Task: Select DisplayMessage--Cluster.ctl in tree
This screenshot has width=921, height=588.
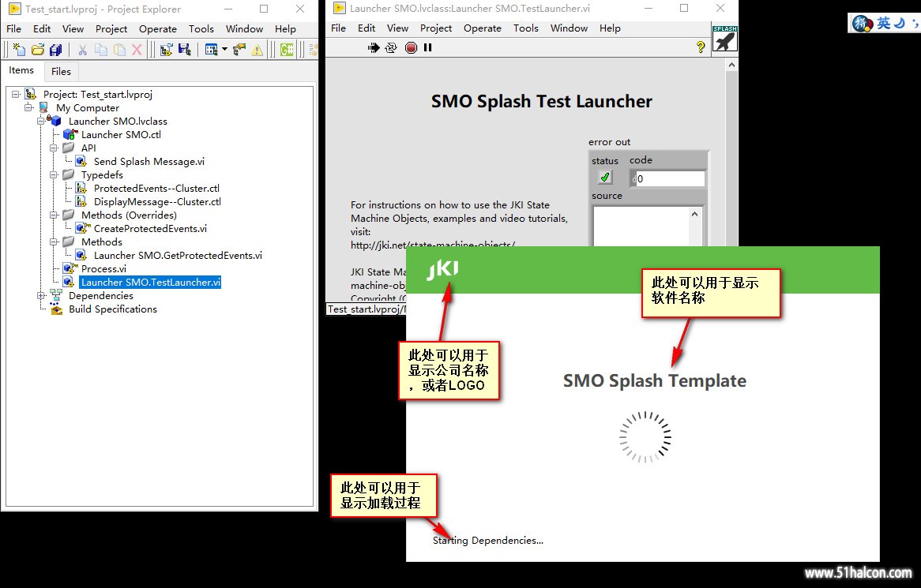Action: (x=157, y=202)
